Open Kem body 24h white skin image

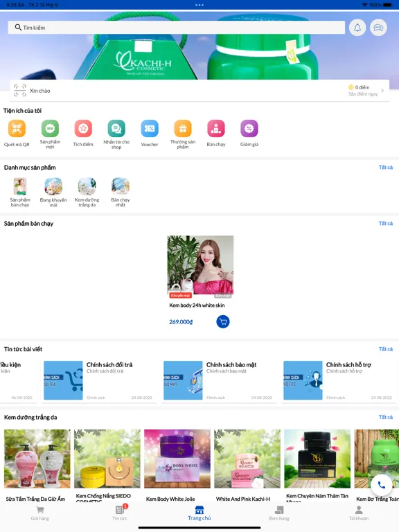pos(200,267)
